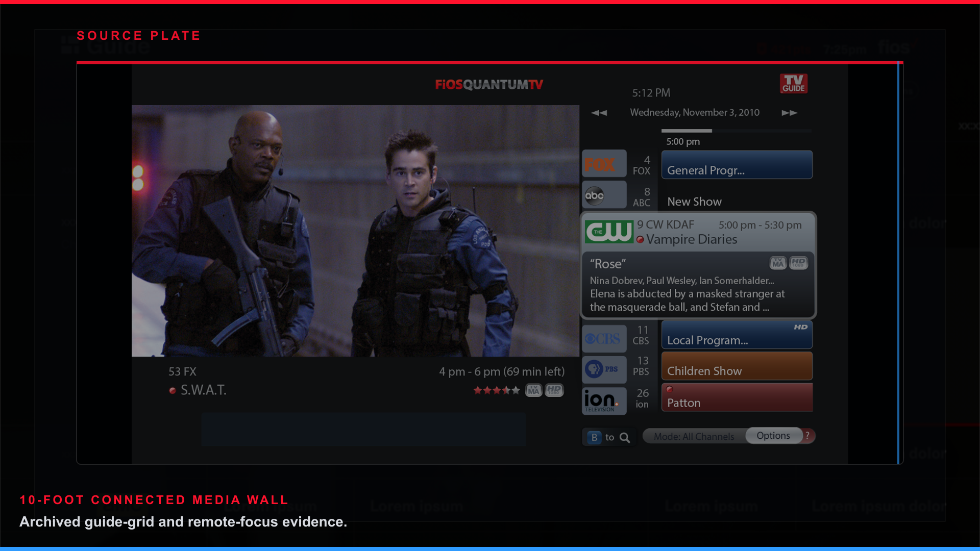Change Mode: All Channels filter
Screen dimensions: 980x551
pos(694,436)
